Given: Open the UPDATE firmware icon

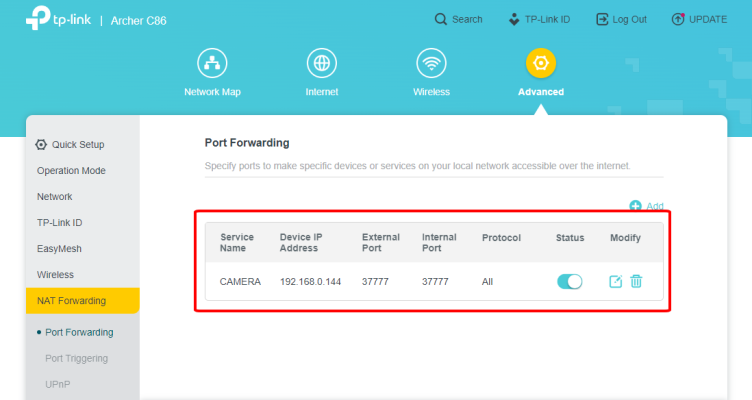Looking at the screenshot, I should 678,19.
